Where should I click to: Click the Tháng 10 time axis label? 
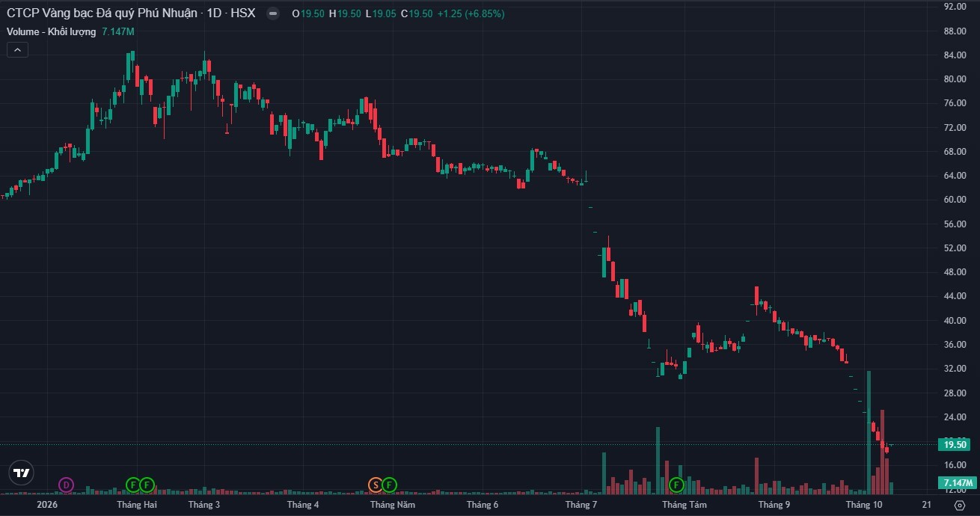864,505
